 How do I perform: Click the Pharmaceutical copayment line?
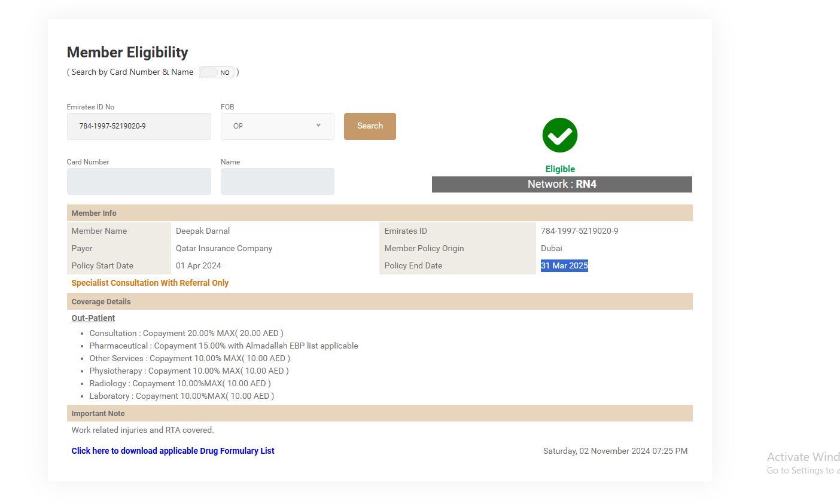pos(224,346)
